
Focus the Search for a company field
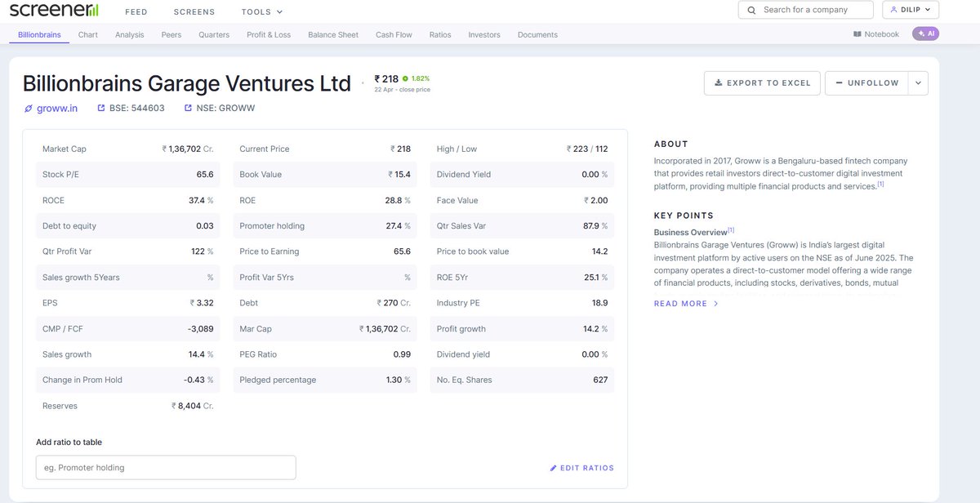807,10
